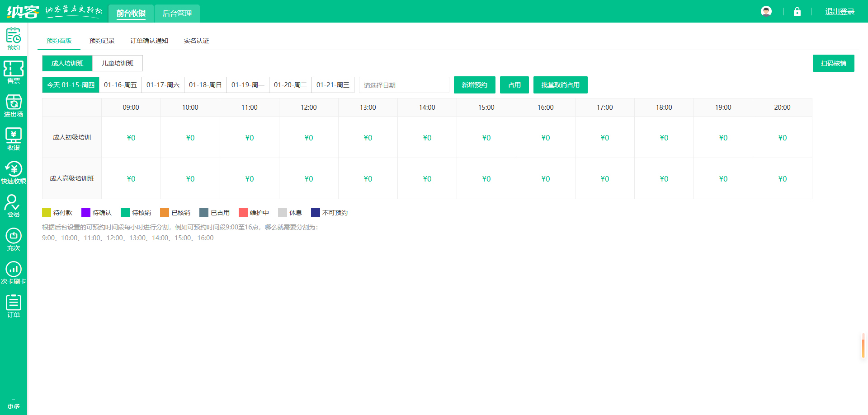Image resolution: width=868 pixels, height=415 pixels.
Task: Open the 订单 orders icon
Action: click(14, 306)
